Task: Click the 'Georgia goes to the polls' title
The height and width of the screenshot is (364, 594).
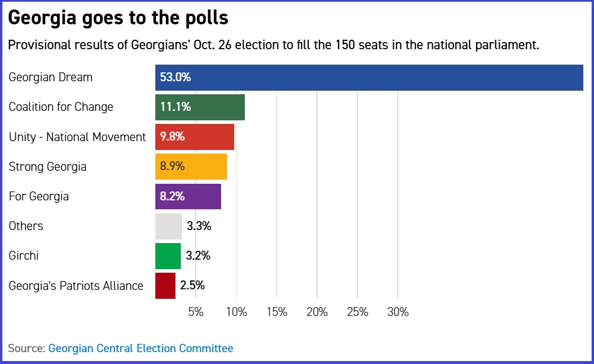Action: 118,18
